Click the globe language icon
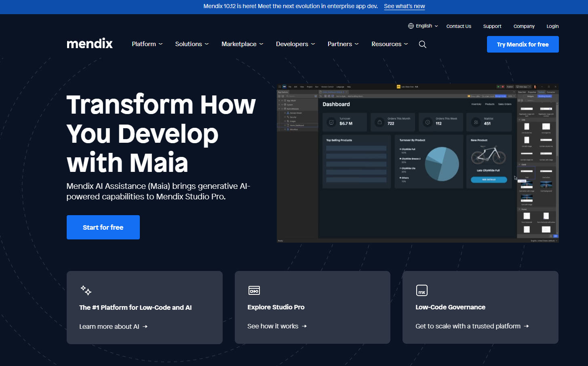Viewport: 588px width, 366px height. coord(411,26)
